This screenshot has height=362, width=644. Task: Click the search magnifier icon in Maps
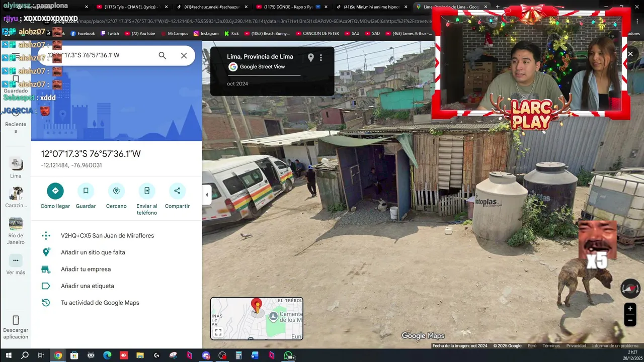tap(162, 55)
